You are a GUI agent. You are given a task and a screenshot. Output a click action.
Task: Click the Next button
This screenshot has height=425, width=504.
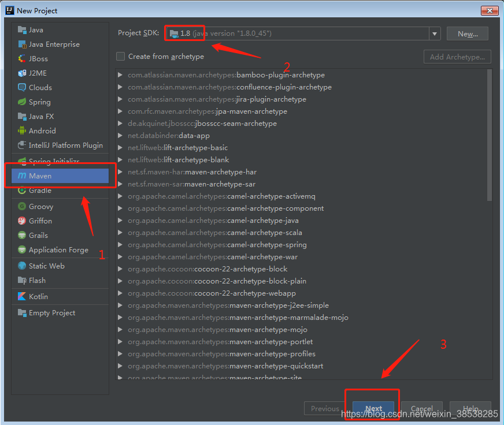373,408
